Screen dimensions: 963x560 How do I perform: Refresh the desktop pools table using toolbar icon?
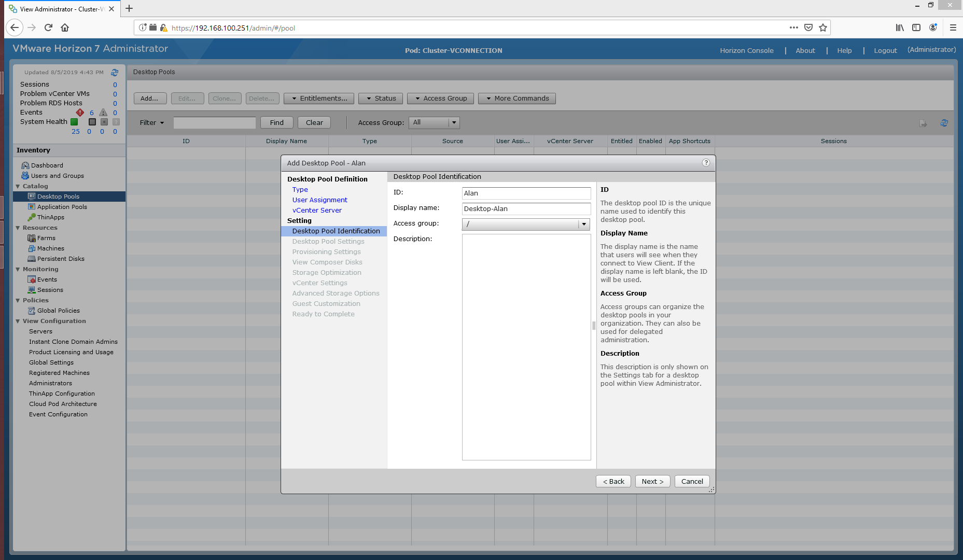(944, 123)
